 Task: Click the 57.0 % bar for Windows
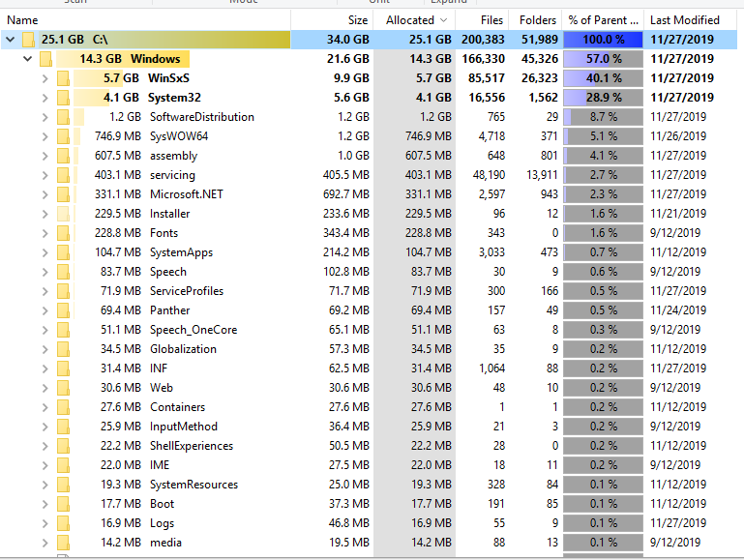coord(603,59)
